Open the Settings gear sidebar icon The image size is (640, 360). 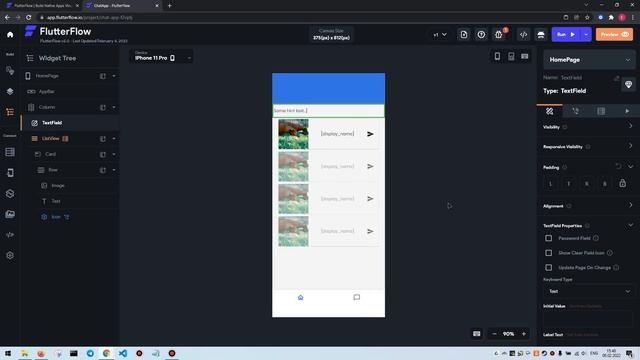click(x=10, y=256)
